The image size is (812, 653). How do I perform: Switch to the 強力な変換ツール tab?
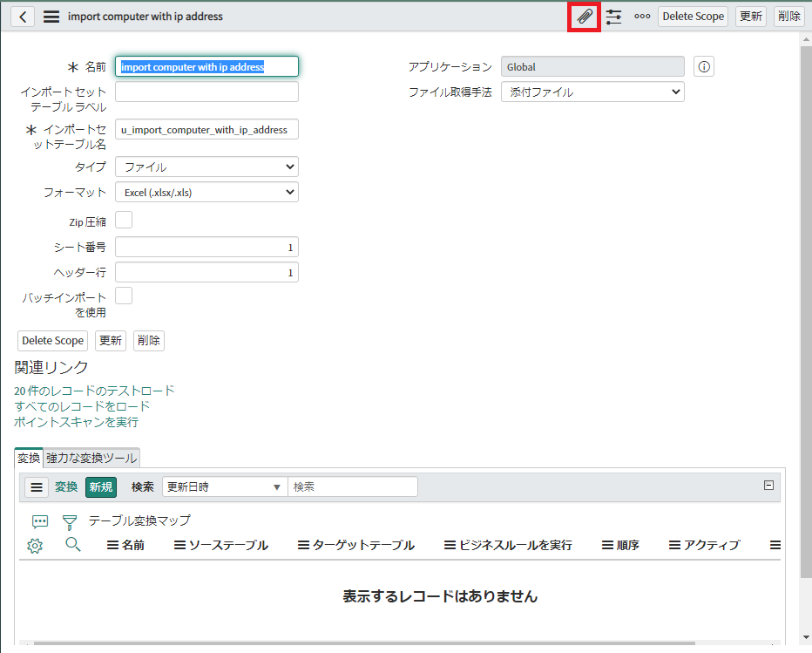tap(91, 458)
